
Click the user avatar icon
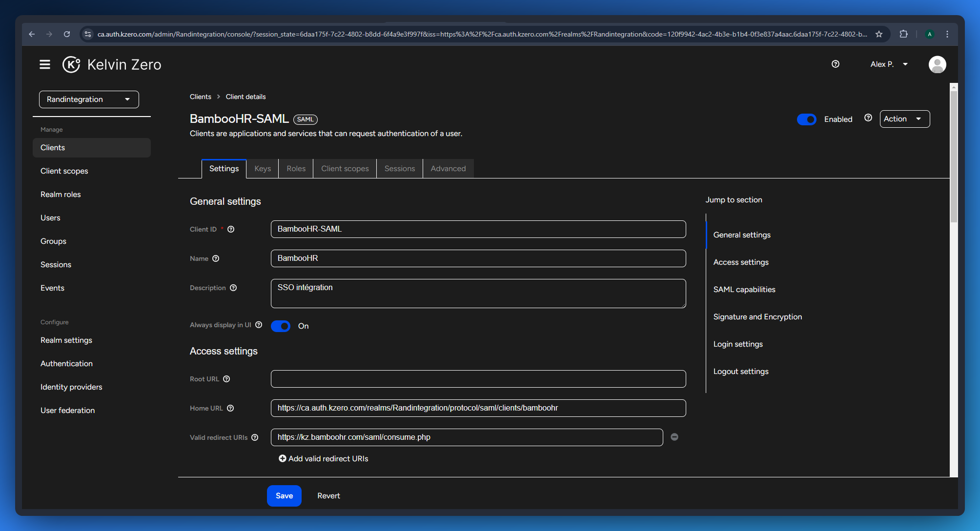[937, 64]
